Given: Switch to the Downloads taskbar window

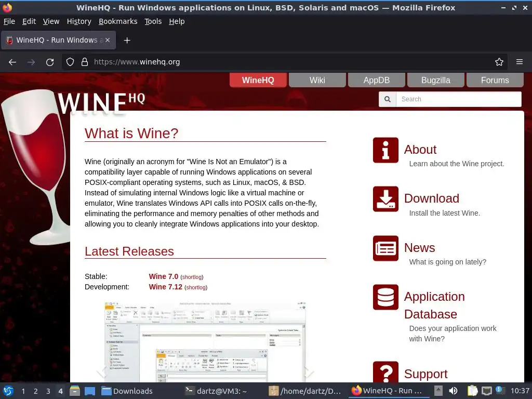Looking at the screenshot, I should [x=139, y=391].
